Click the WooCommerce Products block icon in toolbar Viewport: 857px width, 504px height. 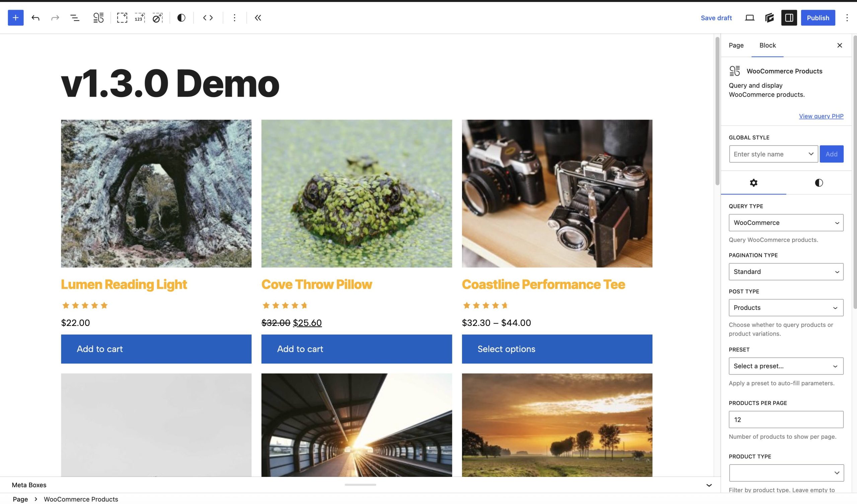point(98,18)
